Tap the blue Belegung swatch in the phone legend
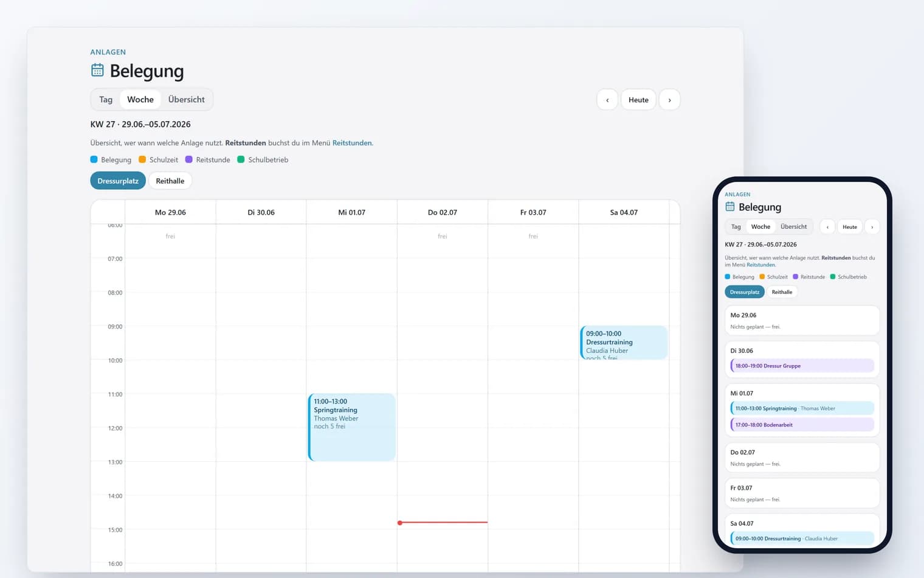The height and width of the screenshot is (578, 924). [x=728, y=277]
